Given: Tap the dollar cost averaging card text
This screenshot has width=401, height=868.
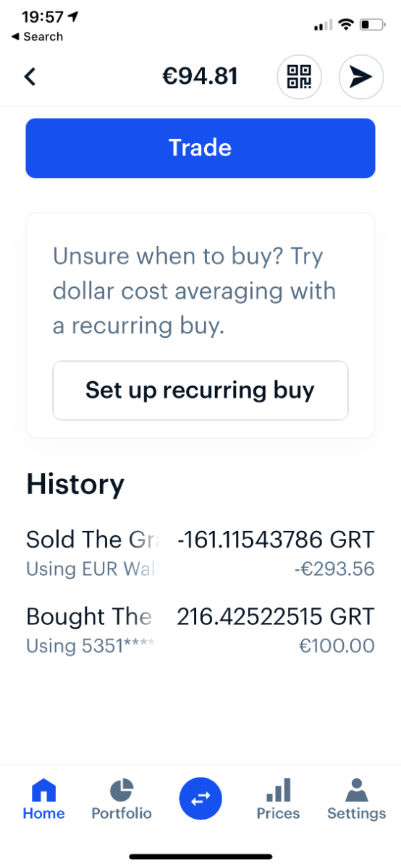Looking at the screenshot, I should tap(195, 291).
